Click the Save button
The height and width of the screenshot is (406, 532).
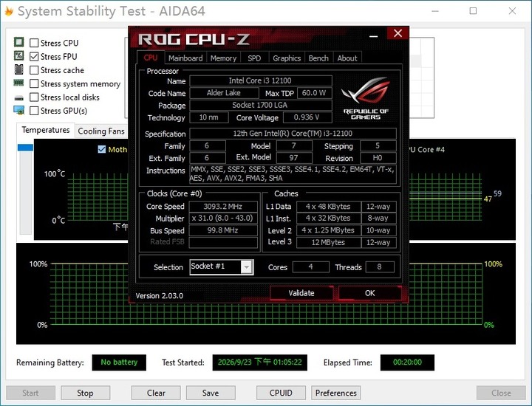(x=211, y=393)
